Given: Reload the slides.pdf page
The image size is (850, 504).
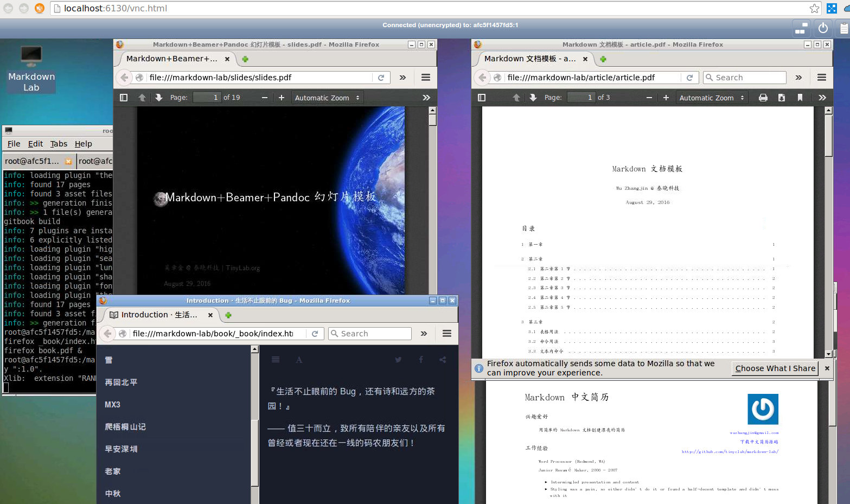Looking at the screenshot, I should 381,78.
